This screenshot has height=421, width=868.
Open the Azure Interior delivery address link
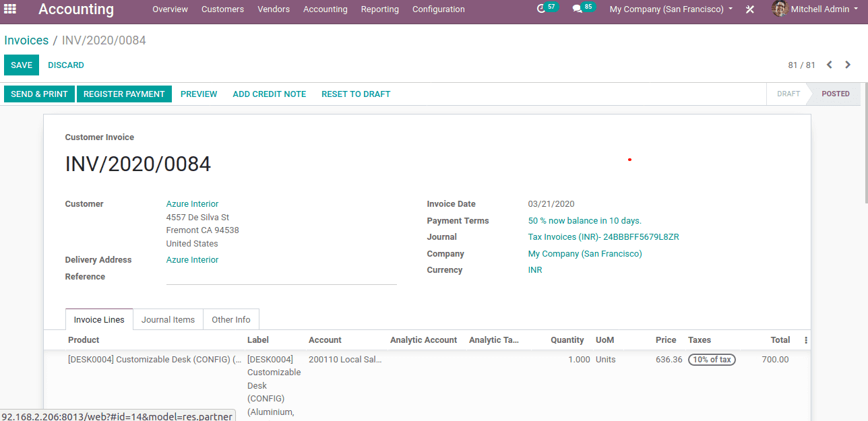pos(192,260)
